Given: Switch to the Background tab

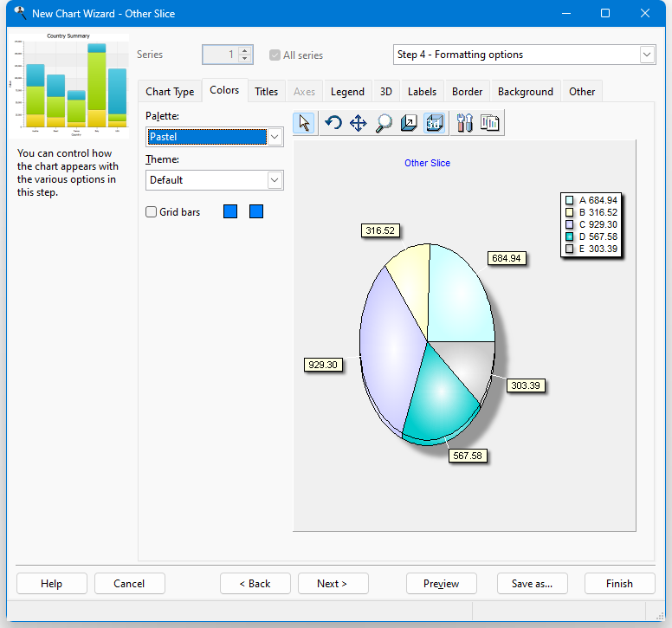Looking at the screenshot, I should [526, 92].
